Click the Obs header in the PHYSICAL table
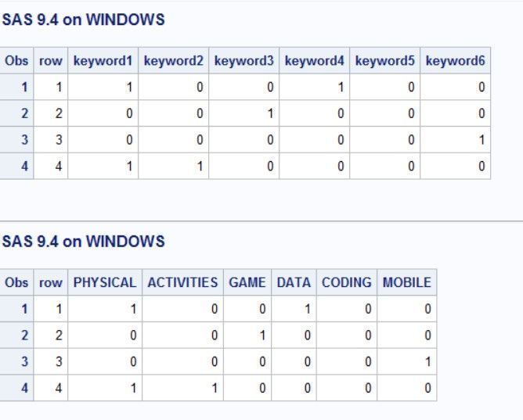 pos(16,282)
